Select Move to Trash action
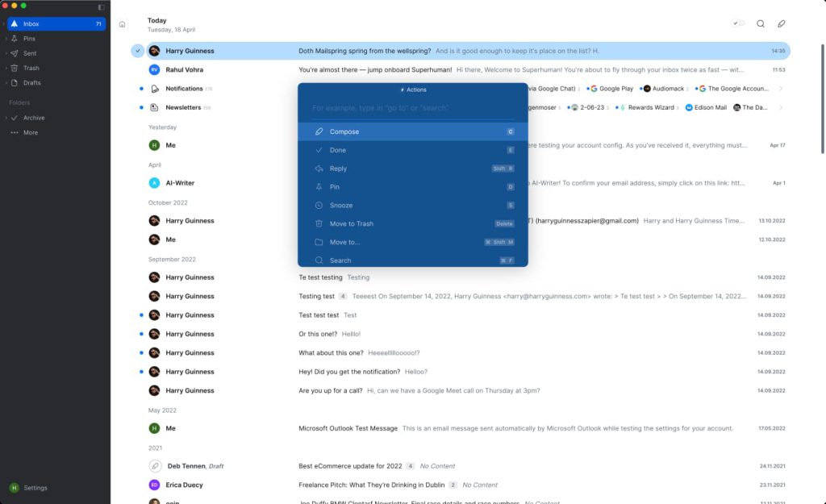Image resolution: width=826 pixels, height=504 pixels. pos(413,224)
